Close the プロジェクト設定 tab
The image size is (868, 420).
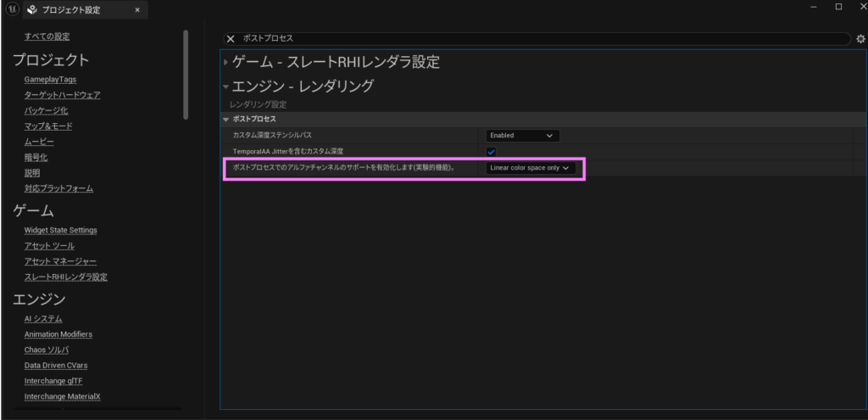[137, 10]
